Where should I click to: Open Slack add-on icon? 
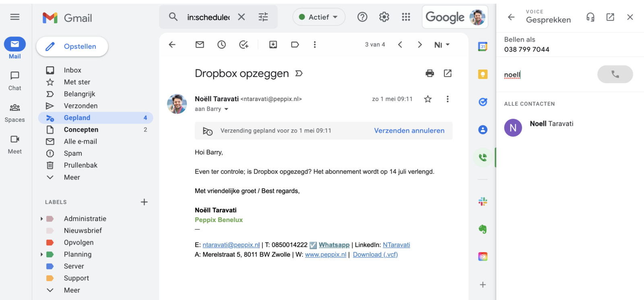click(483, 201)
